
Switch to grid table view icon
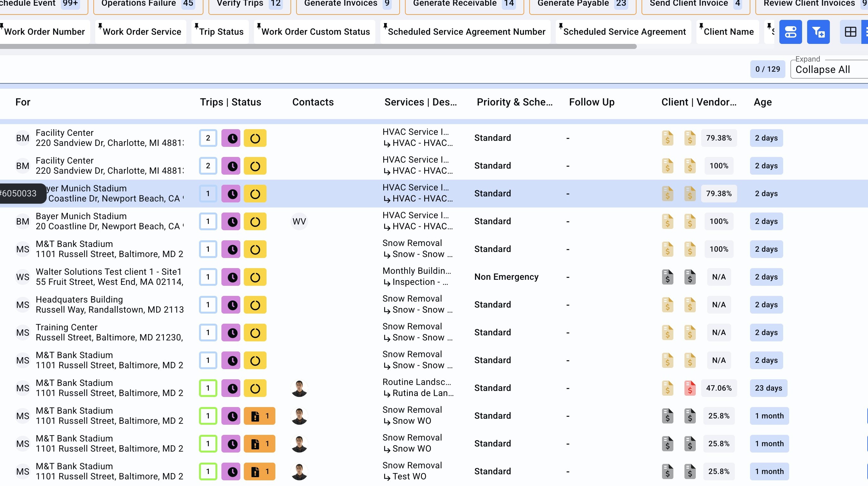click(850, 32)
